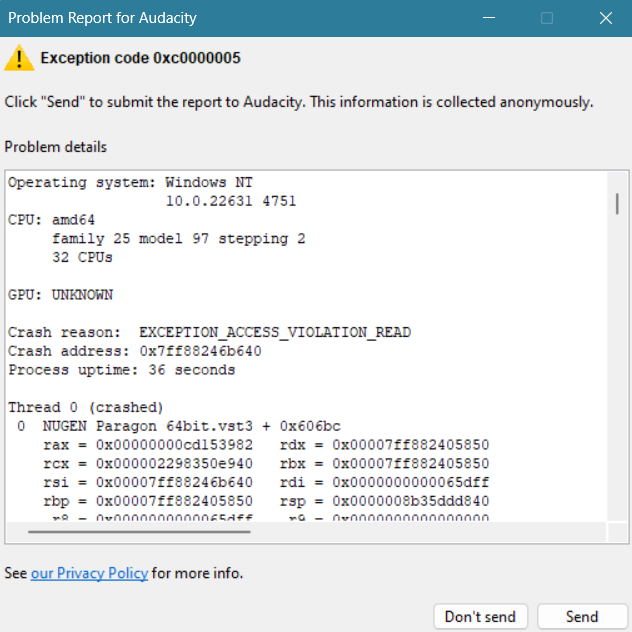632x632 pixels.
Task: Click the Exception code 0xc0000005 heading
Action: 140,58
